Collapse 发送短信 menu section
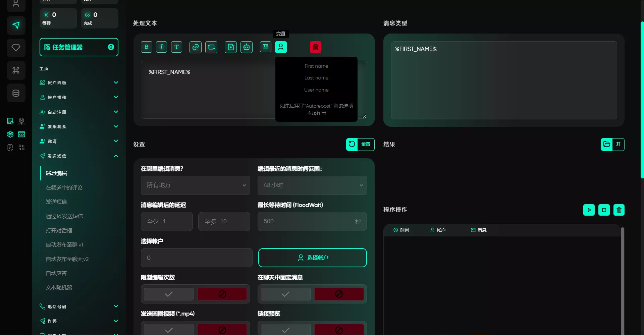This screenshot has width=644, height=335. pyautogui.click(x=79, y=156)
